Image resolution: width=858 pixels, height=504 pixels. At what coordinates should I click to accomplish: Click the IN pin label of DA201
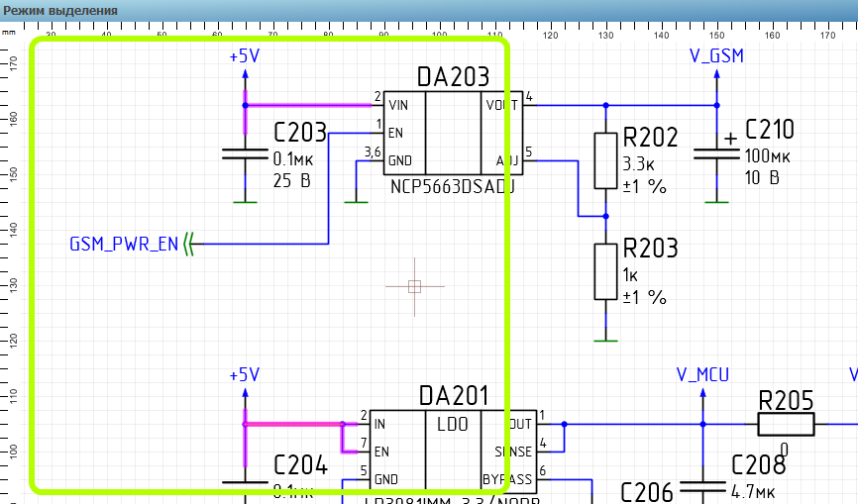click(x=379, y=424)
